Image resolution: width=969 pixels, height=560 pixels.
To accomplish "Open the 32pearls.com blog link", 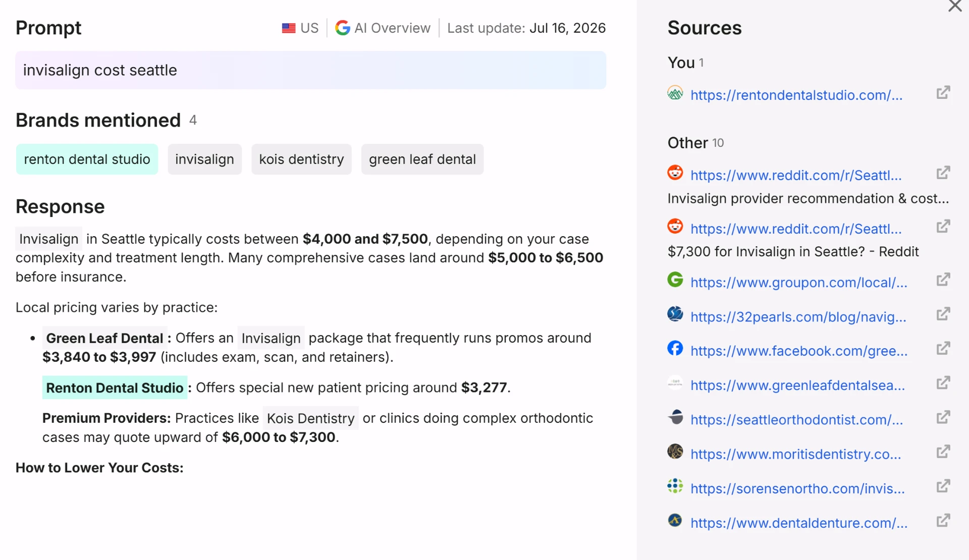I will [x=798, y=316].
